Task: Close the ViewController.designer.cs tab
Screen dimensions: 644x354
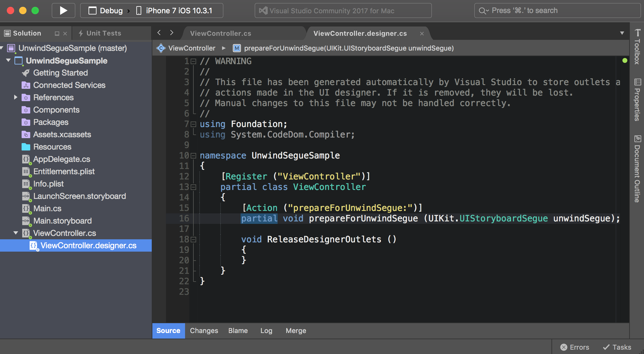Action: (422, 34)
